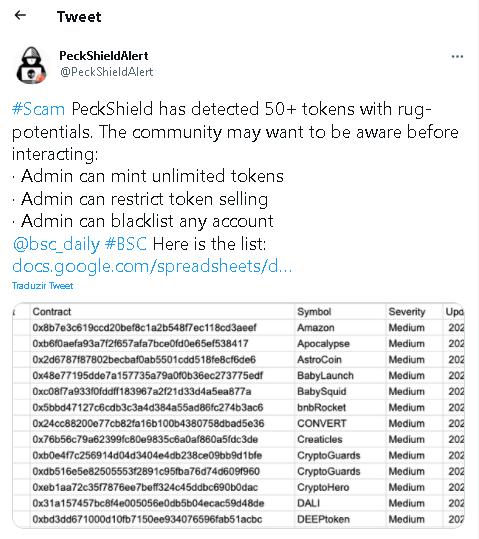The height and width of the screenshot is (539, 479).
Task: Click the bnbRocket contract address
Action: [x=148, y=407]
